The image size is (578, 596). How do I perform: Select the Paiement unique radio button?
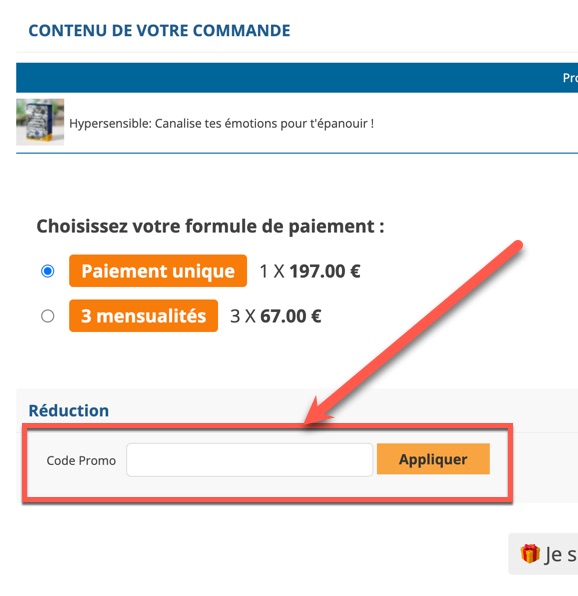click(48, 271)
